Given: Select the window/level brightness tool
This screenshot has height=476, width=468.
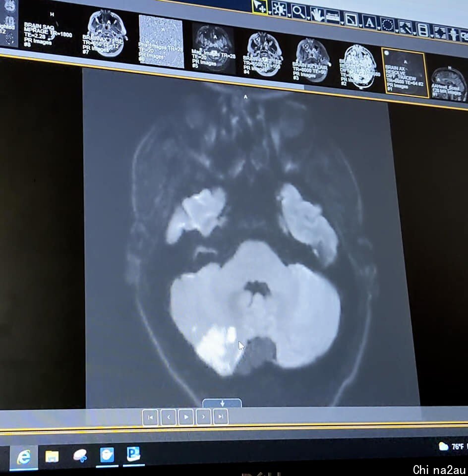Looking at the screenshot, I should point(279,9).
